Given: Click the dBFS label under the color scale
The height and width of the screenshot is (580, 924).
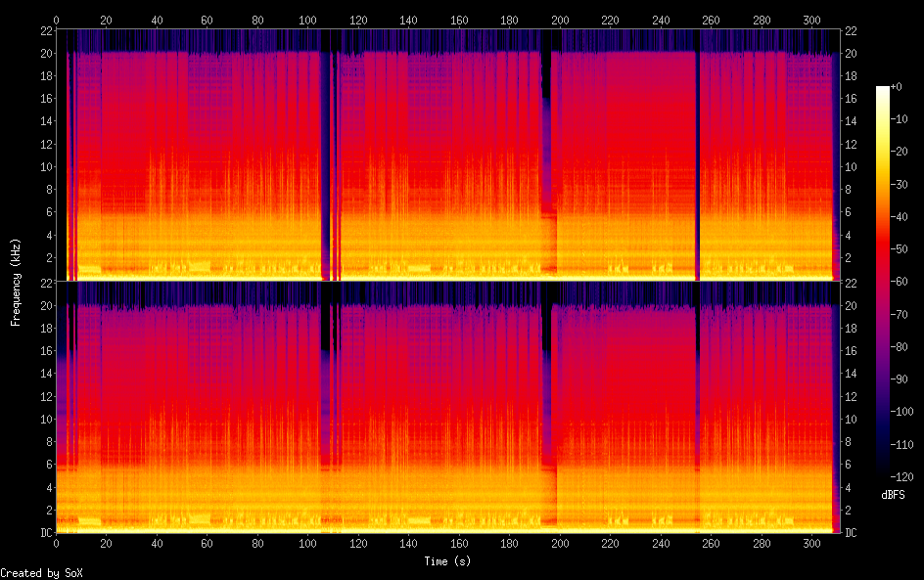Looking at the screenshot, I should 893,495.
